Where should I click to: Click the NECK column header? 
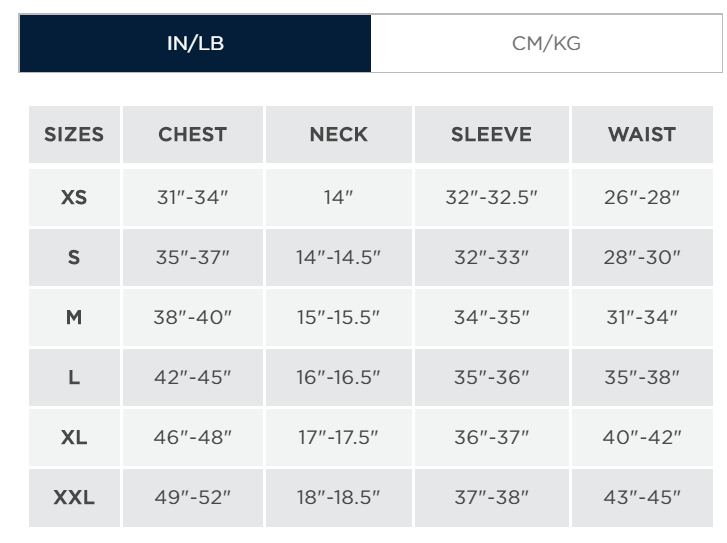tap(338, 135)
